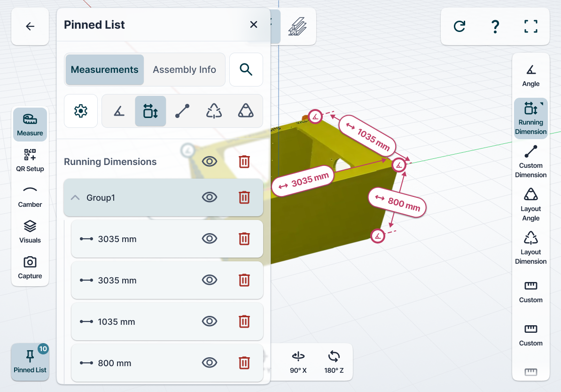The width and height of the screenshot is (561, 392).
Task: Select the 3035 mm label on the 3D model
Action: coord(303,181)
